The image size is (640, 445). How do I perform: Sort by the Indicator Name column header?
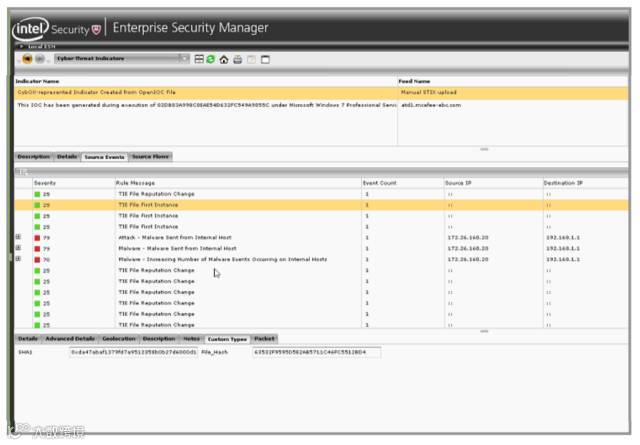(37, 81)
